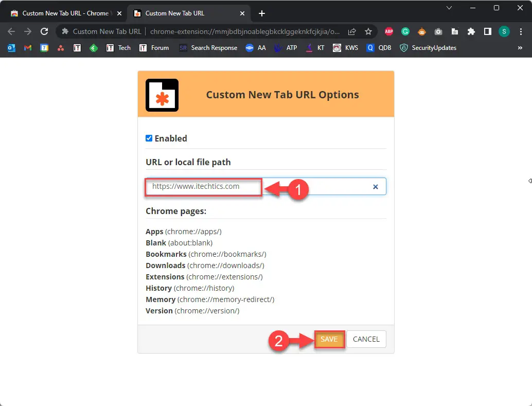Click the extension logo in the header
Viewport: 532px width, 406px height.
click(162, 95)
